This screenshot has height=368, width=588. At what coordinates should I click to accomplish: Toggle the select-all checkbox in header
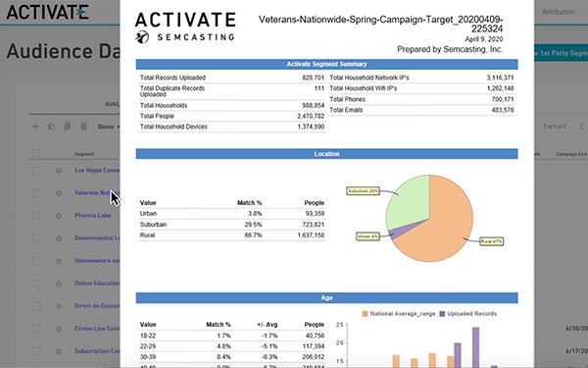click(36, 153)
